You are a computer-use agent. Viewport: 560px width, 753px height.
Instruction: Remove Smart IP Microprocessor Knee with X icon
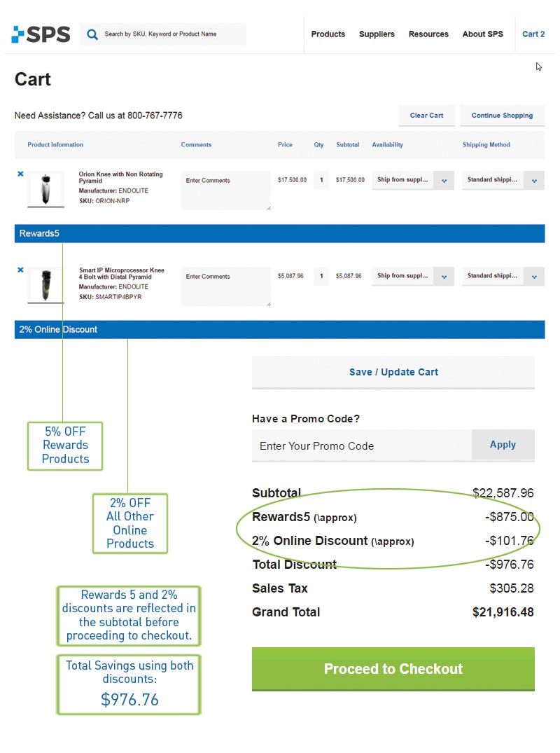pyautogui.click(x=20, y=270)
